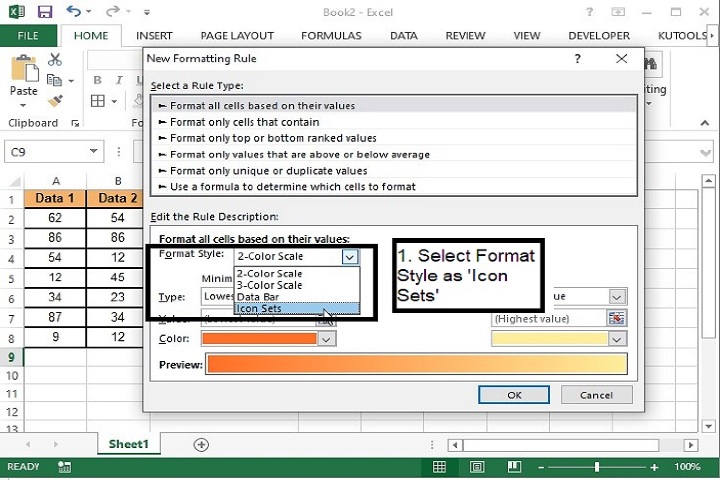Open the Clipboard group dialog launcher
The width and height of the screenshot is (720, 480).
coord(75,123)
